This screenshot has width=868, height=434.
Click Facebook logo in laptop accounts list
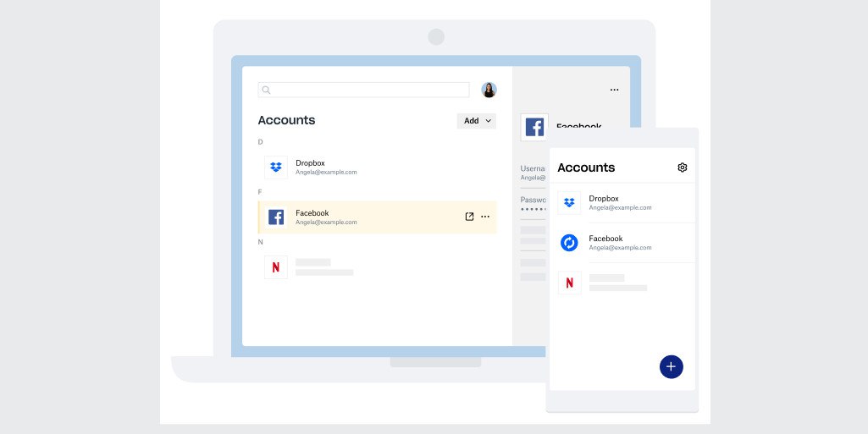tap(276, 217)
